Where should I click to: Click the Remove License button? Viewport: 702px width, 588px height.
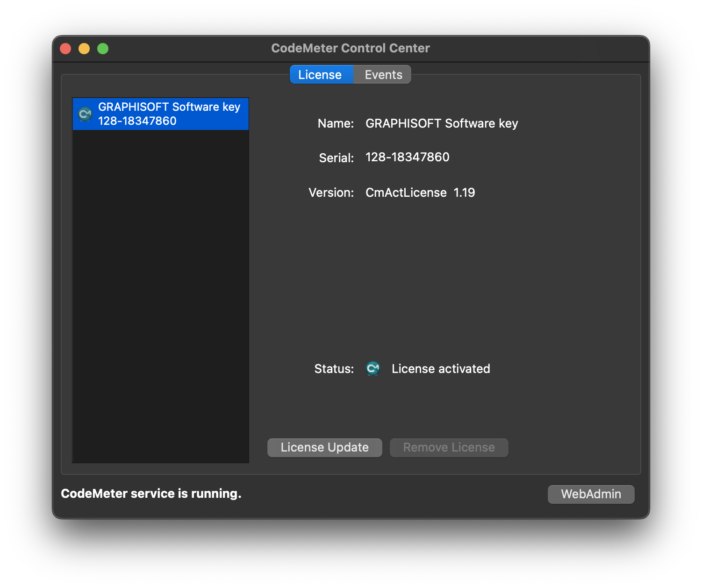click(449, 448)
